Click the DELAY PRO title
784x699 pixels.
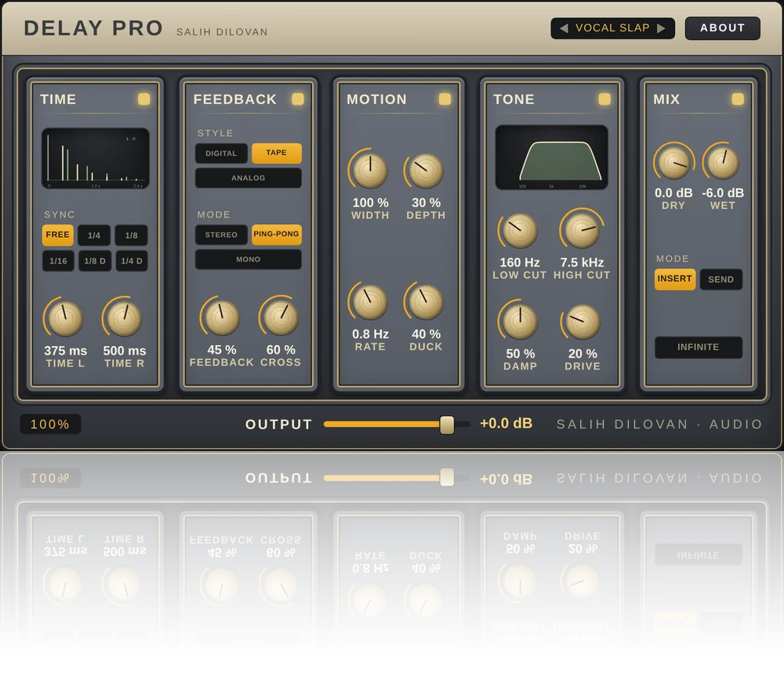[93, 28]
